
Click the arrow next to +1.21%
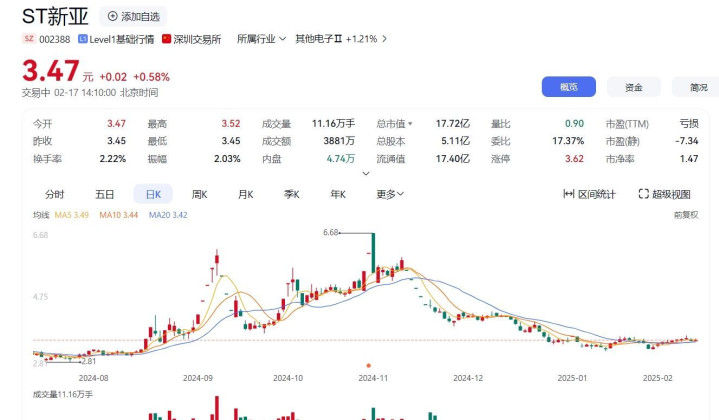pyautogui.click(x=384, y=39)
